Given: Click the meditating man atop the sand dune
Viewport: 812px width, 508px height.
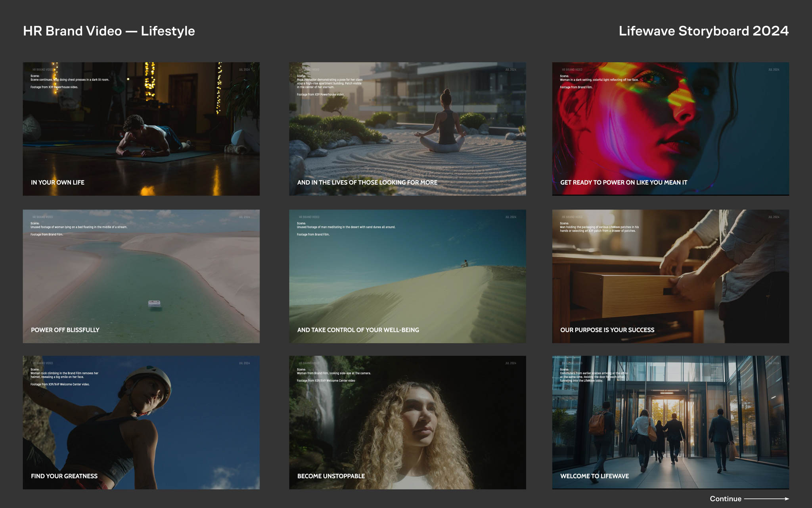Looking at the screenshot, I should tap(465, 264).
